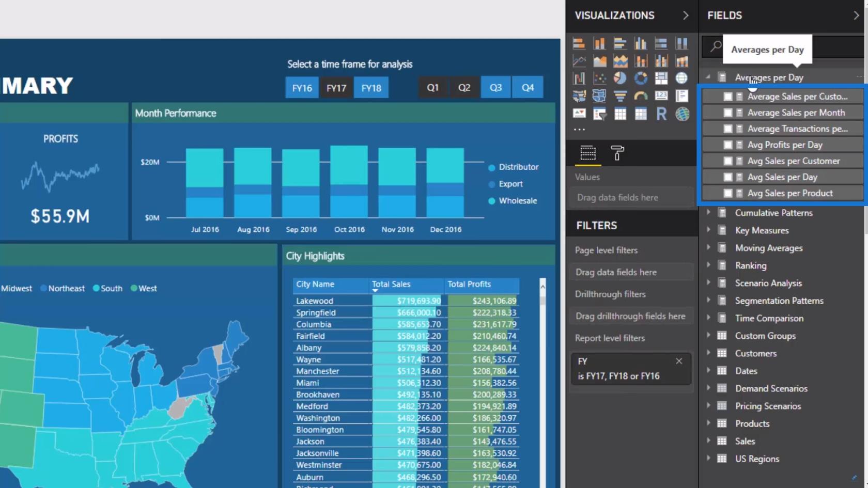Select the line and clustered column visual
The height and width of the screenshot is (488, 868).
pyautogui.click(x=661, y=61)
